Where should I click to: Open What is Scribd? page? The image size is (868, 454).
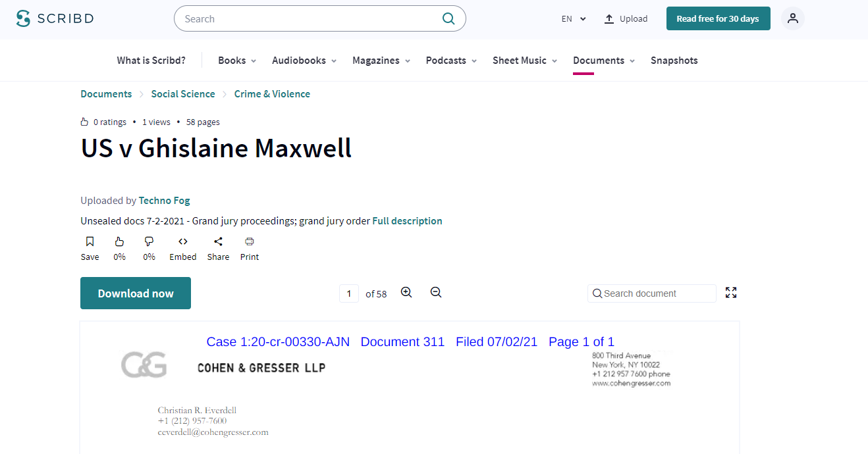(151, 61)
